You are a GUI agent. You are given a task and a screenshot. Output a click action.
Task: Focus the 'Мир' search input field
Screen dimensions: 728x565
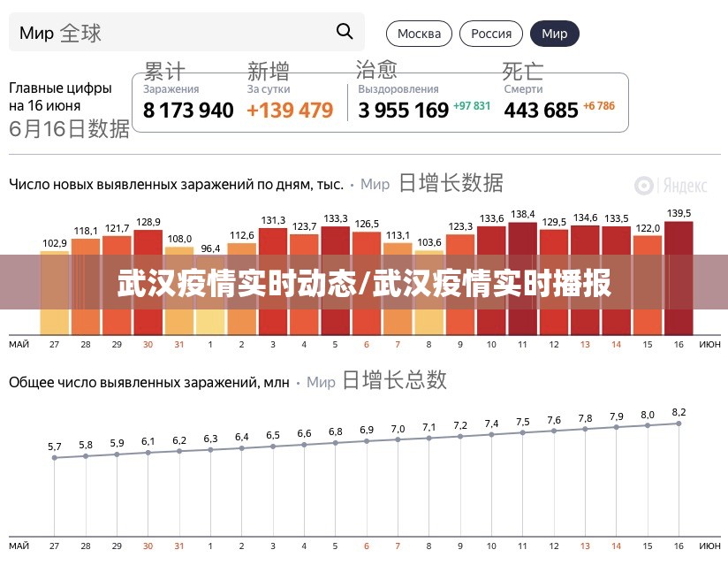click(186, 32)
